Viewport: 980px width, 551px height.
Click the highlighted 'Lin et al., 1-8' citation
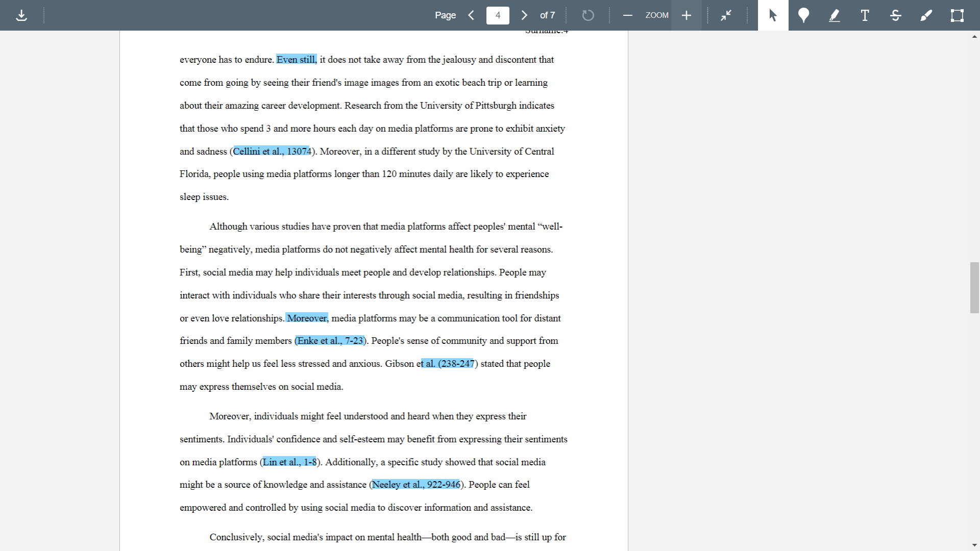(x=289, y=462)
